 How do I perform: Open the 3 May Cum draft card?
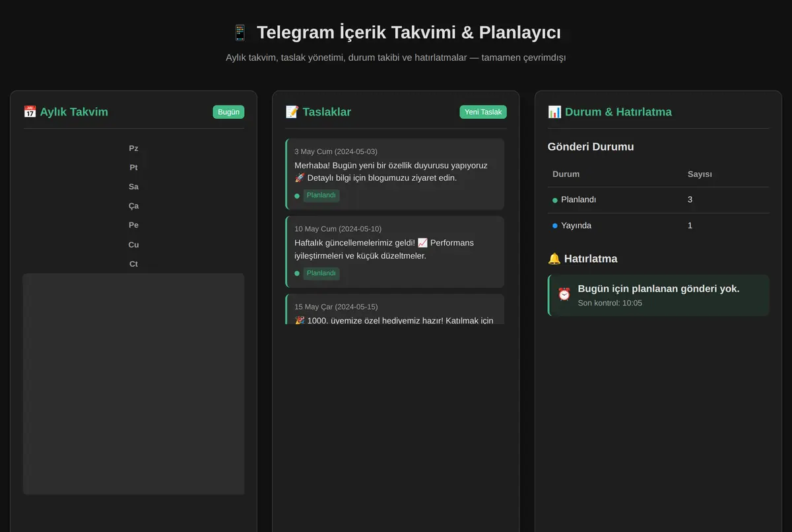coord(395,174)
